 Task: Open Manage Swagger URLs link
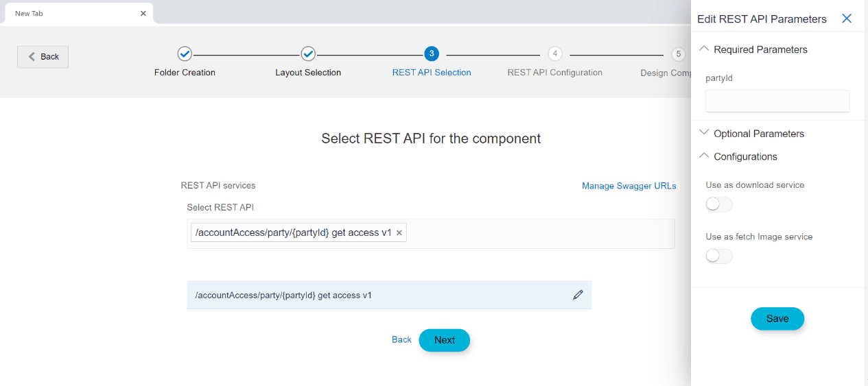click(x=629, y=186)
